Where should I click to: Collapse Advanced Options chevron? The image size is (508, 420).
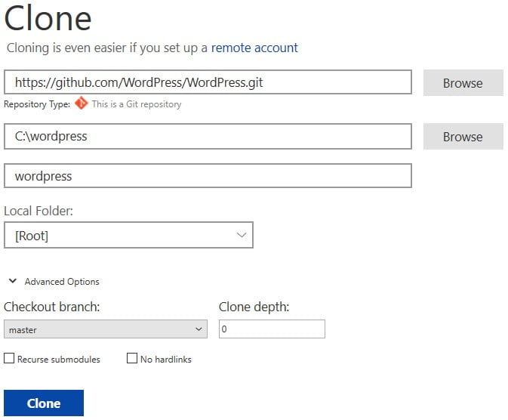[13, 281]
